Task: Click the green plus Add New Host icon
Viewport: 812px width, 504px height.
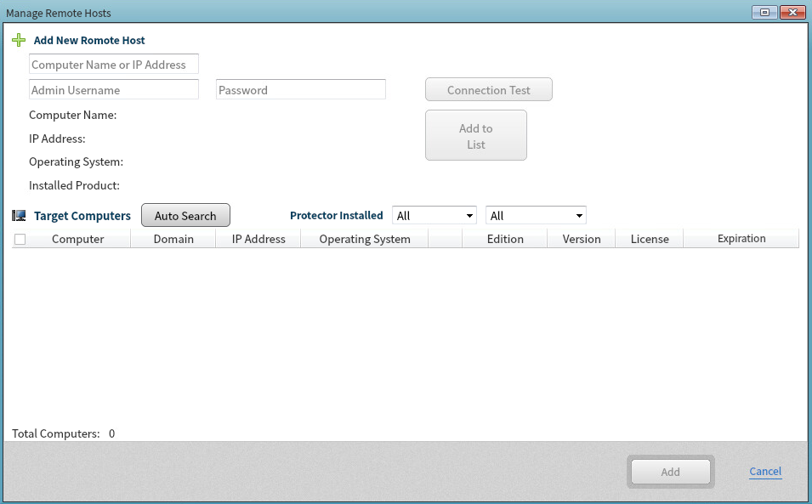Action: (19, 40)
